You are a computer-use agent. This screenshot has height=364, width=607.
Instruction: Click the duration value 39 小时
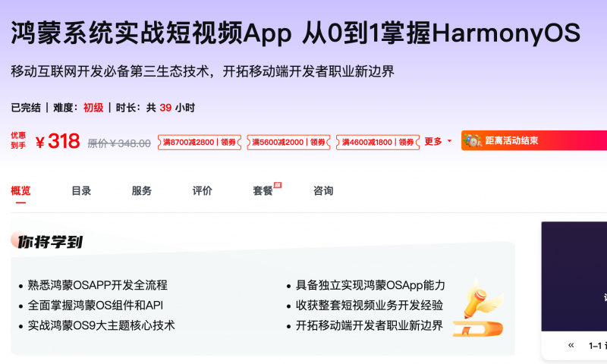[x=177, y=108]
